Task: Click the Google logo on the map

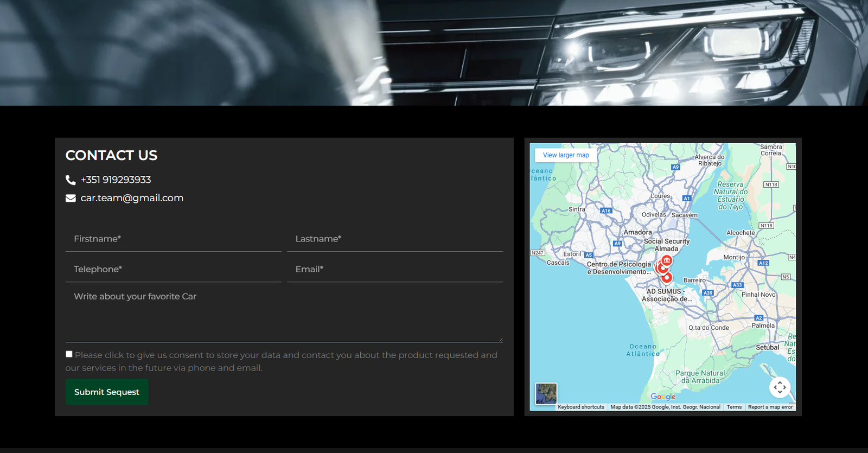Action: tap(663, 397)
